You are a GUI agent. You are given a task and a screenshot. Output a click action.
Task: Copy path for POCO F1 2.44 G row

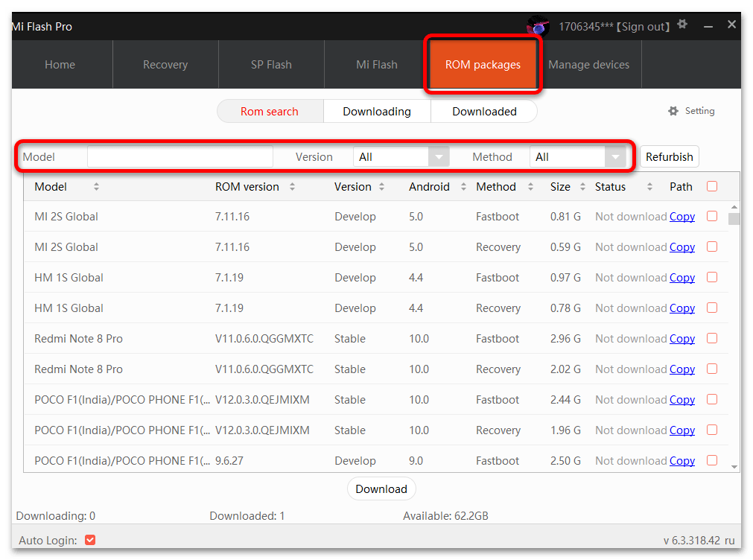coord(682,400)
